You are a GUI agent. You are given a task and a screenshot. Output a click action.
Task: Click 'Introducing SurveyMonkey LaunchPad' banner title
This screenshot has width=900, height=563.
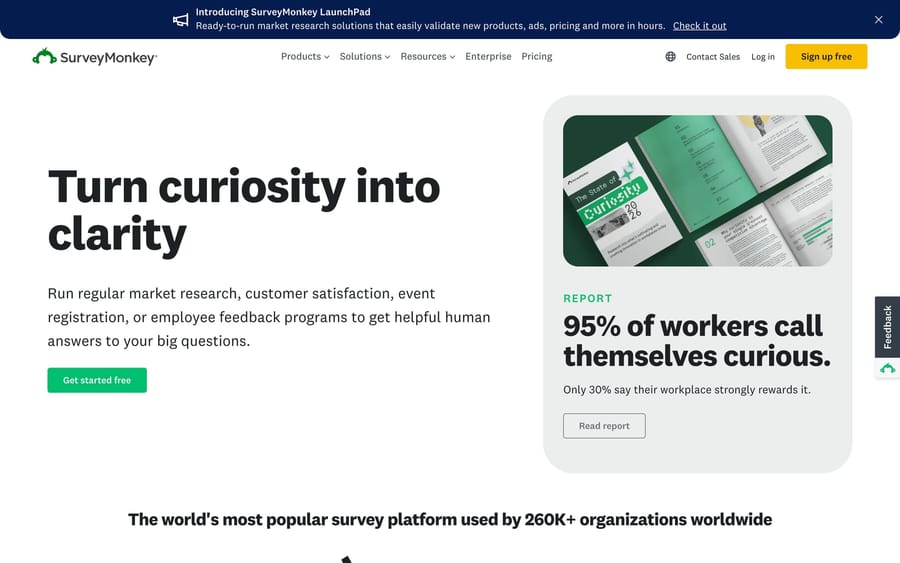(x=283, y=11)
